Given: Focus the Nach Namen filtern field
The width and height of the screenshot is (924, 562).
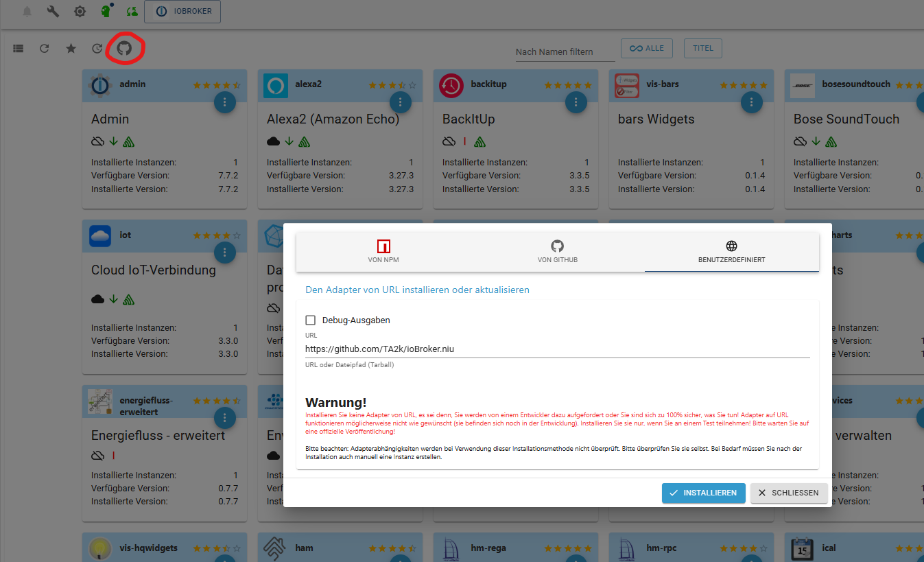Looking at the screenshot, I should (566, 51).
